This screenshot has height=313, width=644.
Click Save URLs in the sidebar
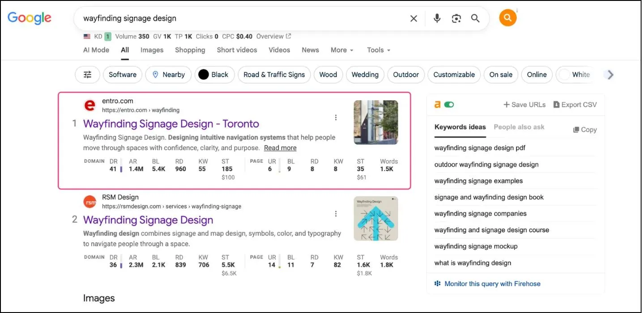525,105
